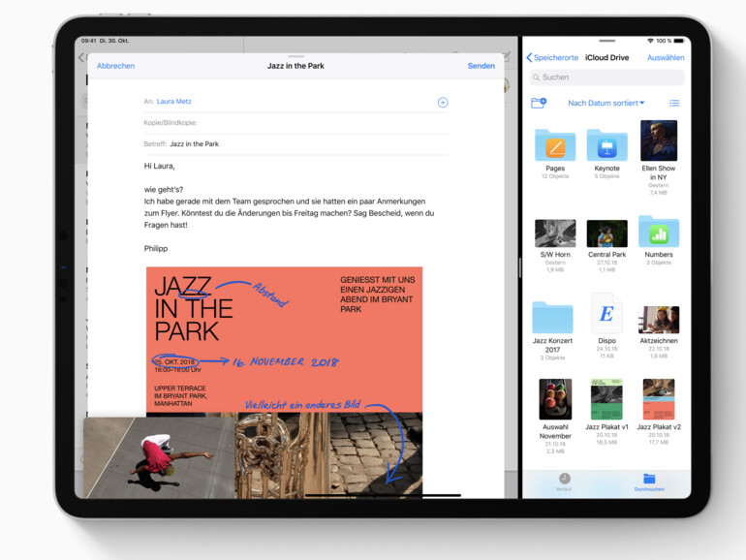Tap Abbrechen to cancel the email
Viewport: 746px width, 560px height.
point(115,66)
